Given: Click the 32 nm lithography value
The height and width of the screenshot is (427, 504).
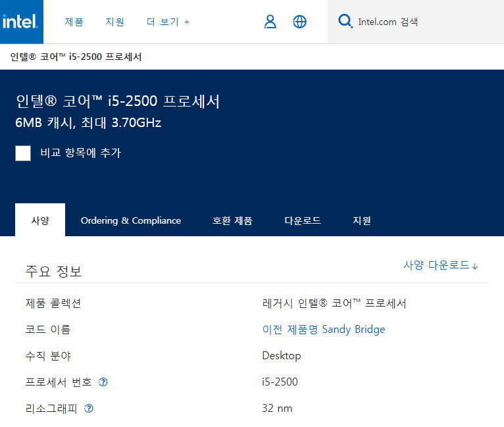Looking at the screenshot, I should pyautogui.click(x=277, y=409).
